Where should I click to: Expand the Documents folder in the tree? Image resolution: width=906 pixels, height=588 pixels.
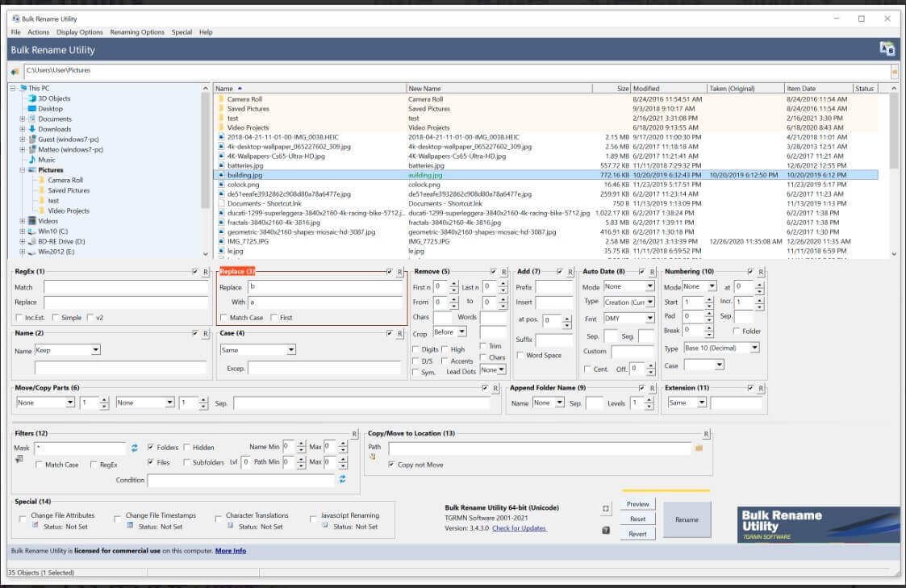pyautogui.click(x=23, y=119)
